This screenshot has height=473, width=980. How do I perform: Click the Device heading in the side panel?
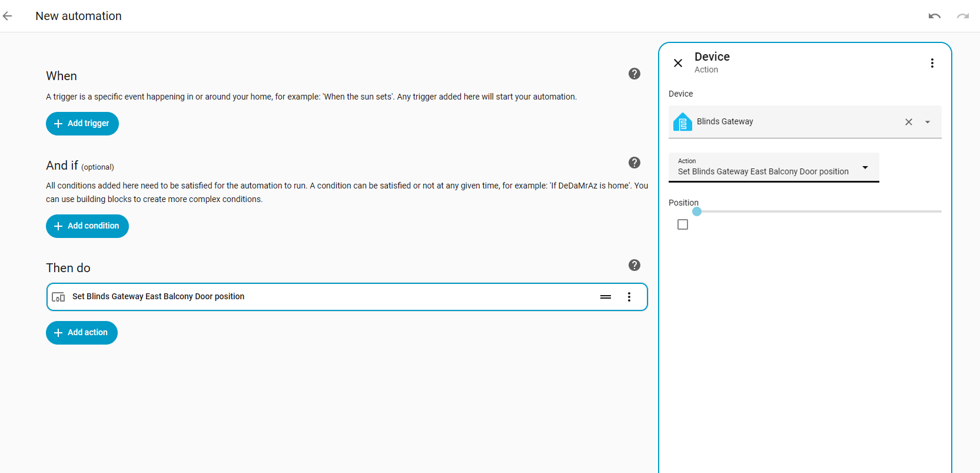coord(712,57)
